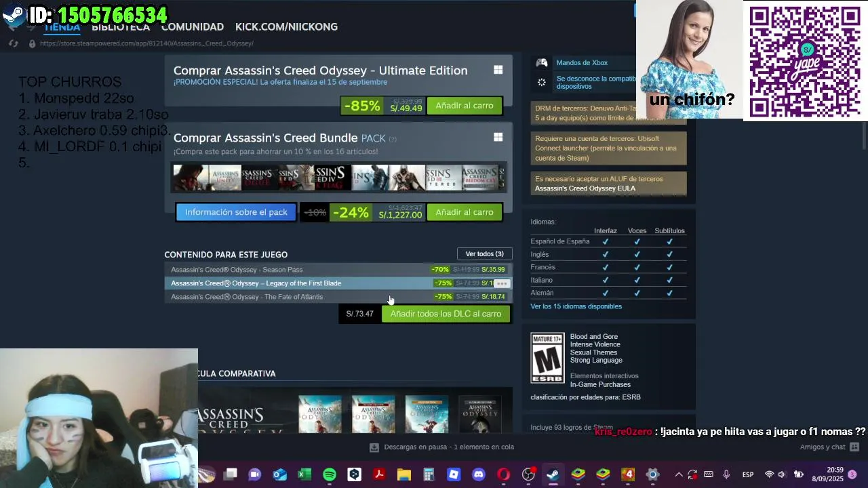Click the store URL address field
The image size is (868, 488).
coord(146,43)
